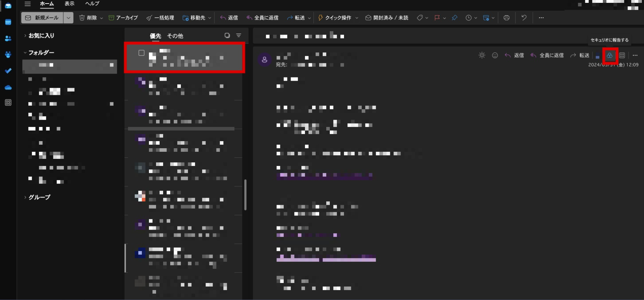644x300 pixels.
Task: Switch to the ホーム tab
Action: coord(47,4)
